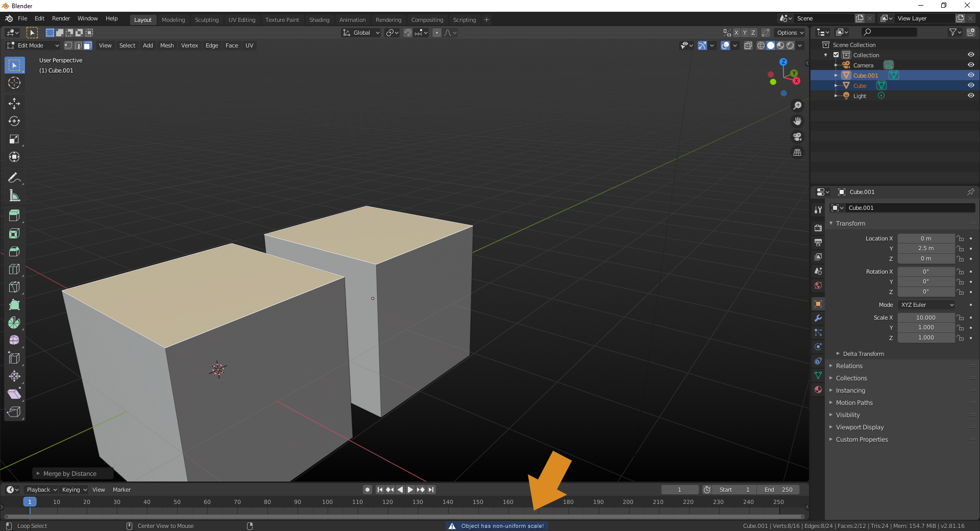Switch perspective/orthographic with the grid gizmo

pyautogui.click(x=797, y=153)
